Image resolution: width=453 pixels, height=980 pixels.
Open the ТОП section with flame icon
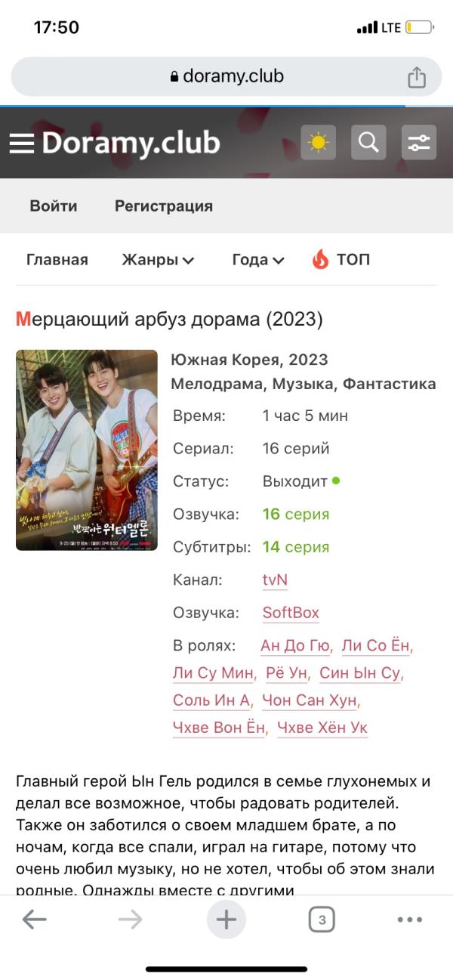pyautogui.click(x=341, y=260)
